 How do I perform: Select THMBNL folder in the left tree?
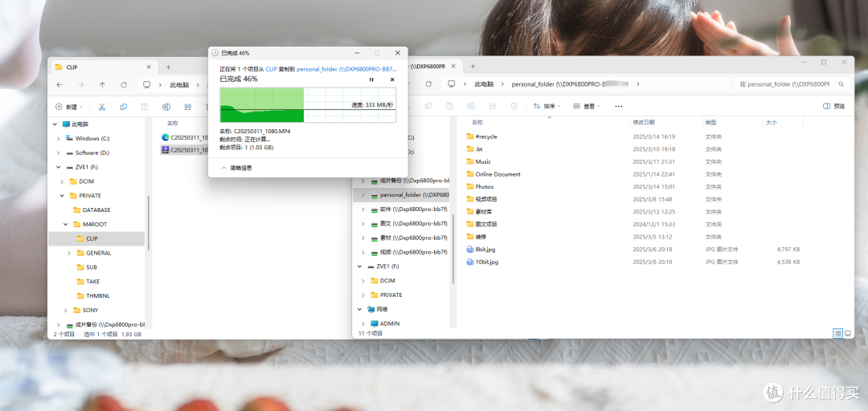pyautogui.click(x=96, y=296)
